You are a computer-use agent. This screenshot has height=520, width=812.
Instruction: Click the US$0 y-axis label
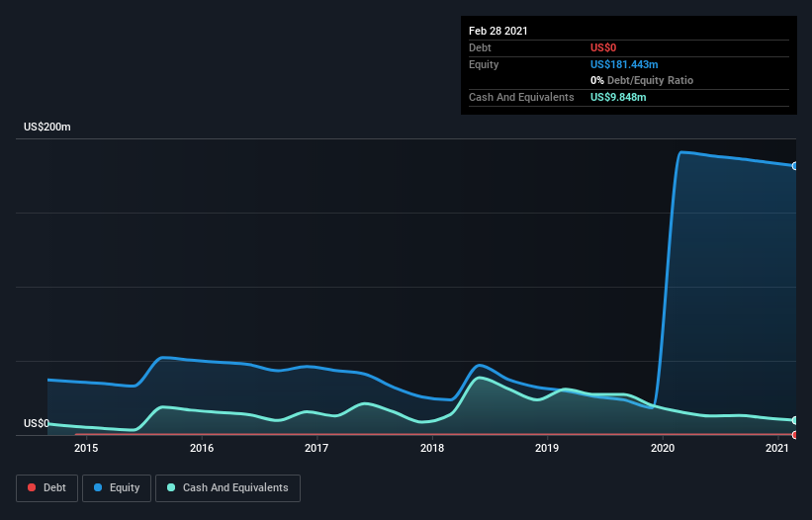37,423
